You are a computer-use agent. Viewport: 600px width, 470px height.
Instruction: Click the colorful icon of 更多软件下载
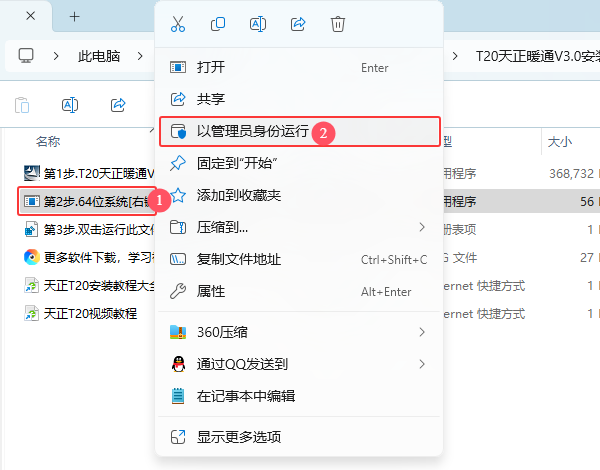pos(31,257)
